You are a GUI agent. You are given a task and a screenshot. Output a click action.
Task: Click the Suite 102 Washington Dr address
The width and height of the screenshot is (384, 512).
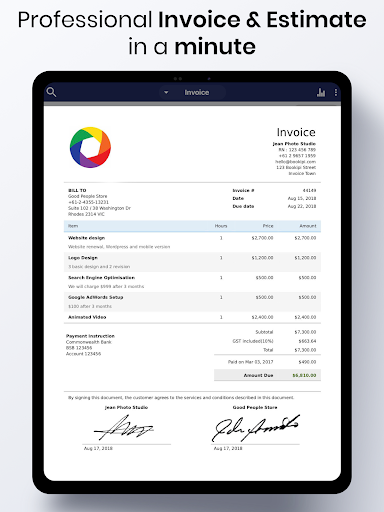99,208
